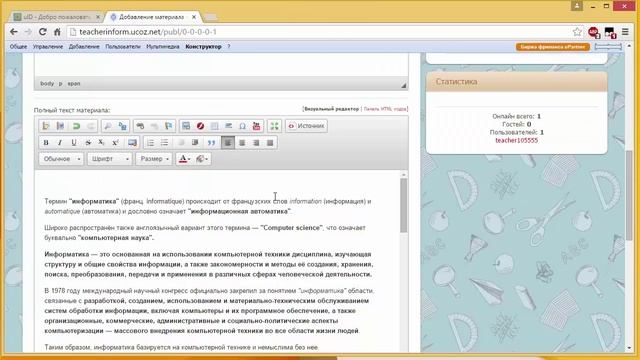Viewport: 640px width, 360px height.
Task: Toggle left alignment (active button)
Action: 228,142
